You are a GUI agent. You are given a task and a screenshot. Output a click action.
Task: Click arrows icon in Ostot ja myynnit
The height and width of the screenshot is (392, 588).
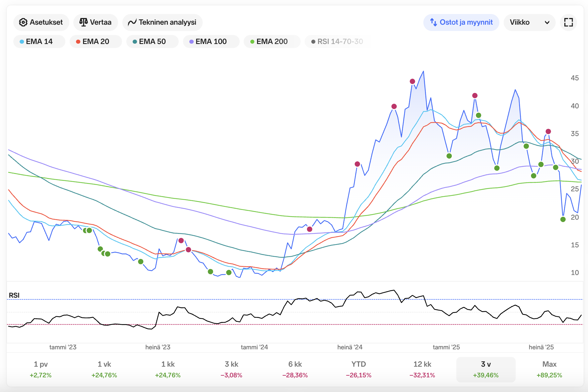click(433, 22)
